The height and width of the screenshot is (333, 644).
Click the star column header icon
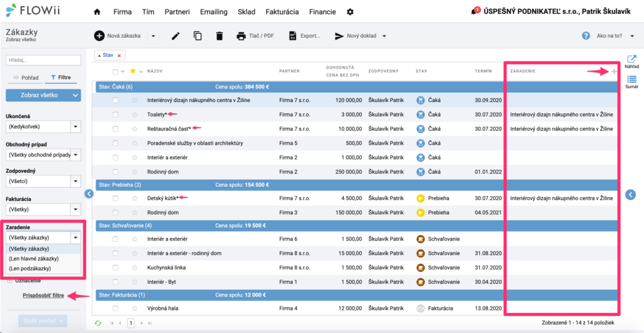coord(133,71)
